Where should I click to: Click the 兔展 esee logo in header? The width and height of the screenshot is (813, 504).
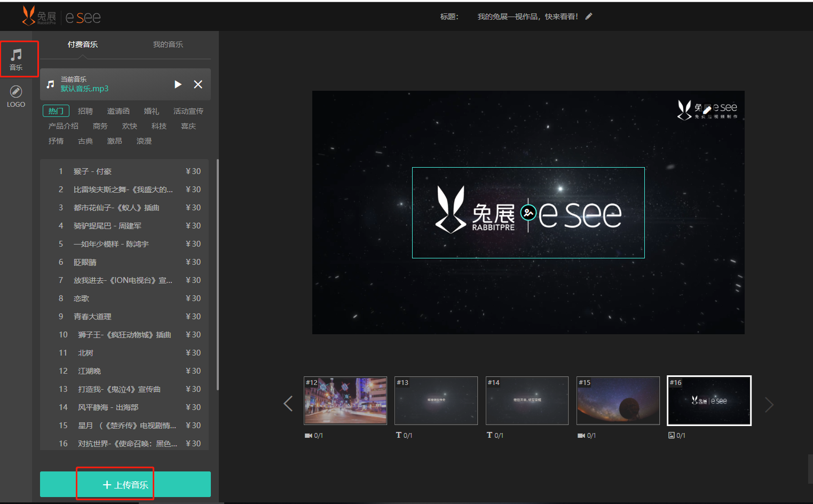(x=61, y=17)
